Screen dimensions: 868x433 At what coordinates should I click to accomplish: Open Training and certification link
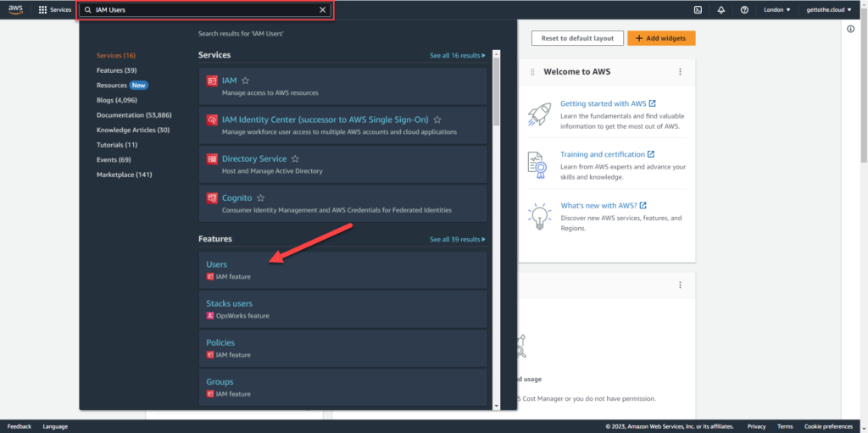click(607, 154)
